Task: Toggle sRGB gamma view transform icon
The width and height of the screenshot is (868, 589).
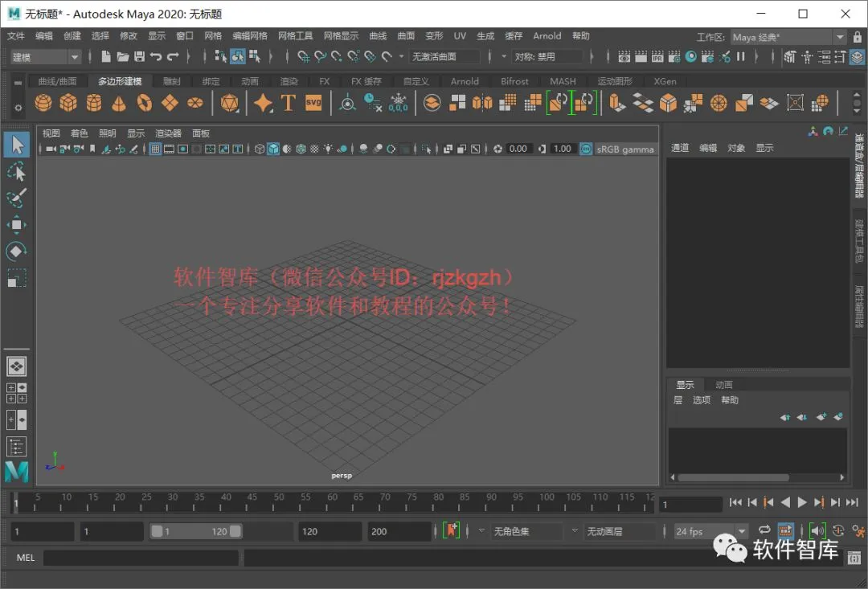Action: (586, 149)
